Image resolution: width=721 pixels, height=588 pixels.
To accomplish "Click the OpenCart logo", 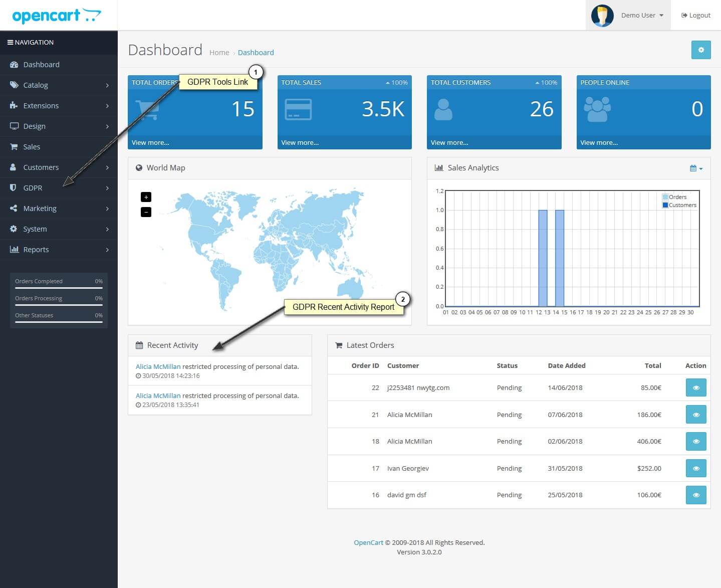I will tap(57, 16).
